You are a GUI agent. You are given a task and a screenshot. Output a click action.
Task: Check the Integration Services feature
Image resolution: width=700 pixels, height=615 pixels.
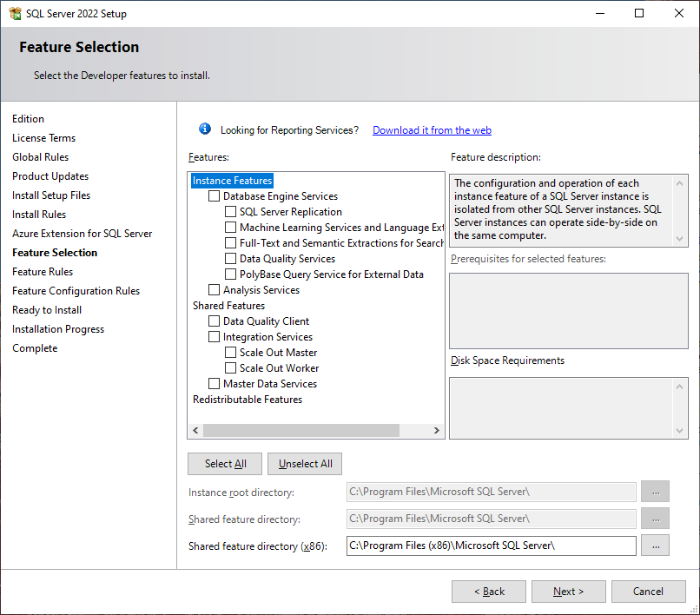[x=215, y=337]
